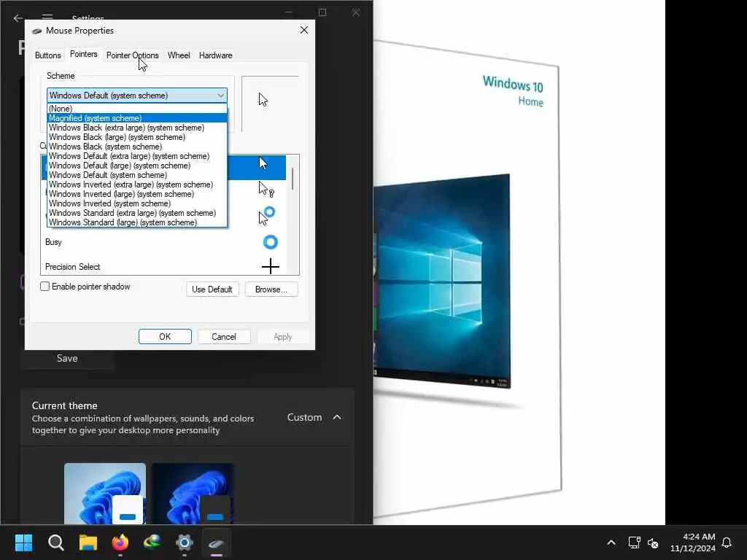747x560 pixels.
Task: Open the Hardware tab
Action: [215, 55]
